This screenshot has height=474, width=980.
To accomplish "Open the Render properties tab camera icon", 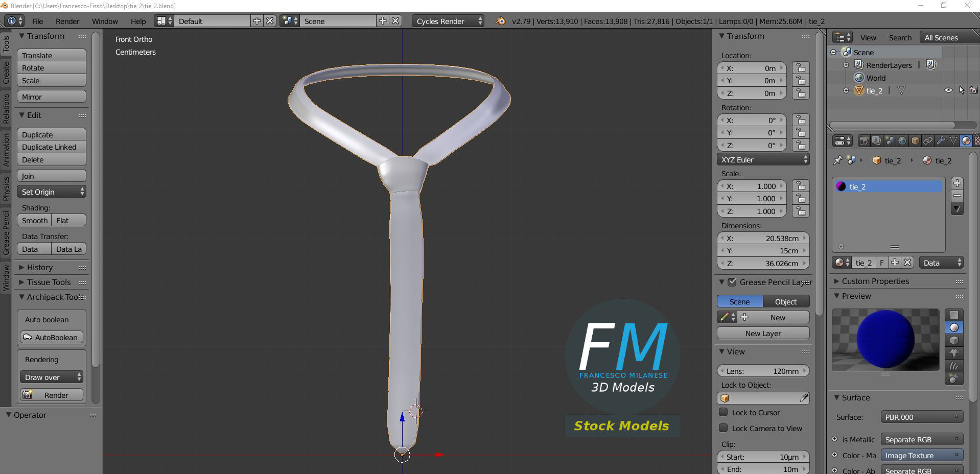I will 864,141.
